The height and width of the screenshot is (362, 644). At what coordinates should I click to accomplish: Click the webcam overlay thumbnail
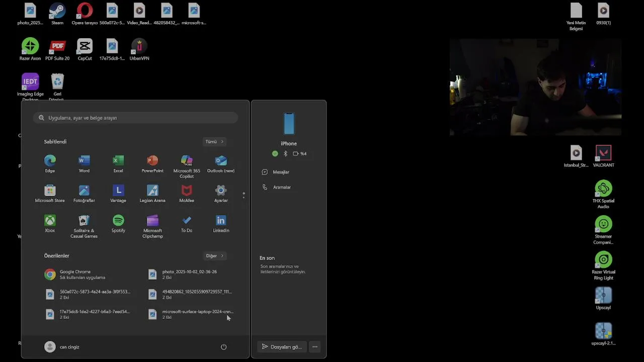535,87
